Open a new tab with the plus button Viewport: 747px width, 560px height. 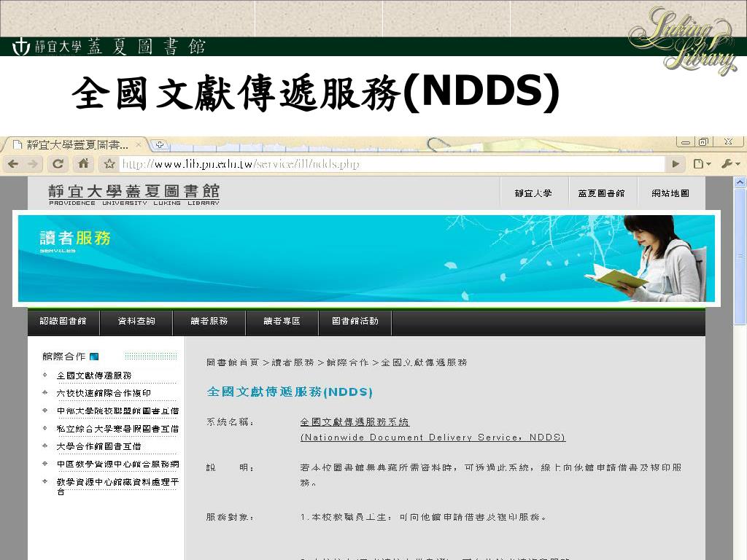tap(160, 144)
